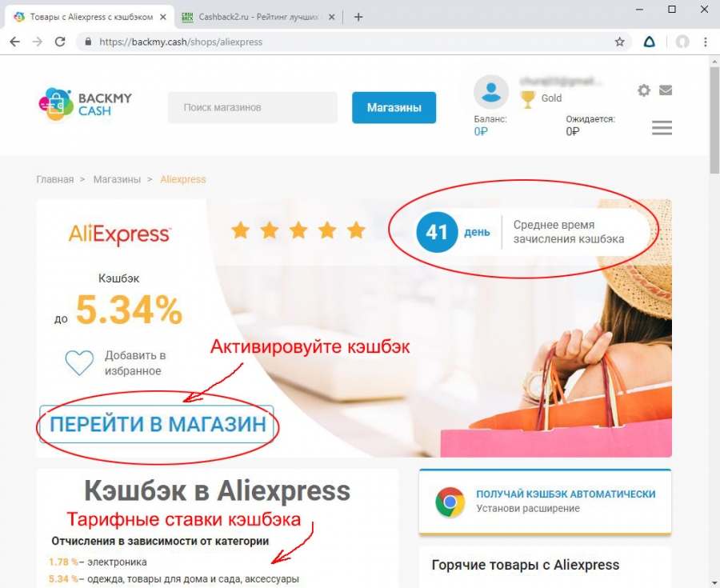Click the Gold status trophy

pos(528,99)
